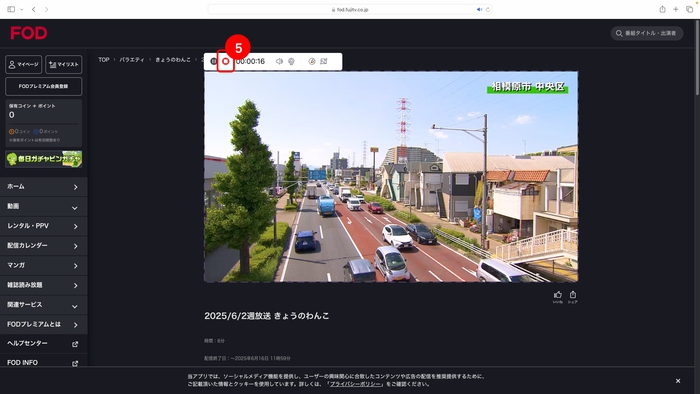Go forward with the browser forward arrow
The height and width of the screenshot is (394, 700).
coord(46,9)
